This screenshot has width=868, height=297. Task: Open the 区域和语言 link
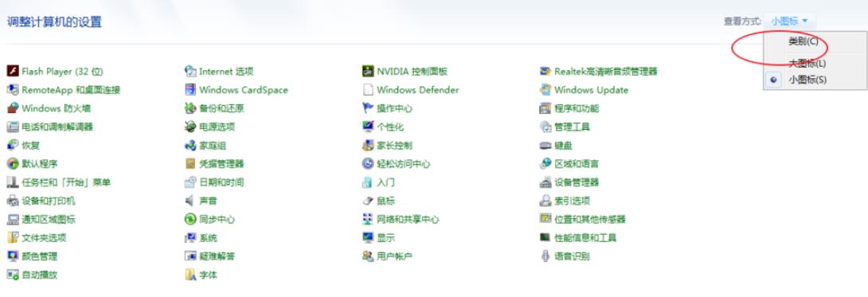577,164
